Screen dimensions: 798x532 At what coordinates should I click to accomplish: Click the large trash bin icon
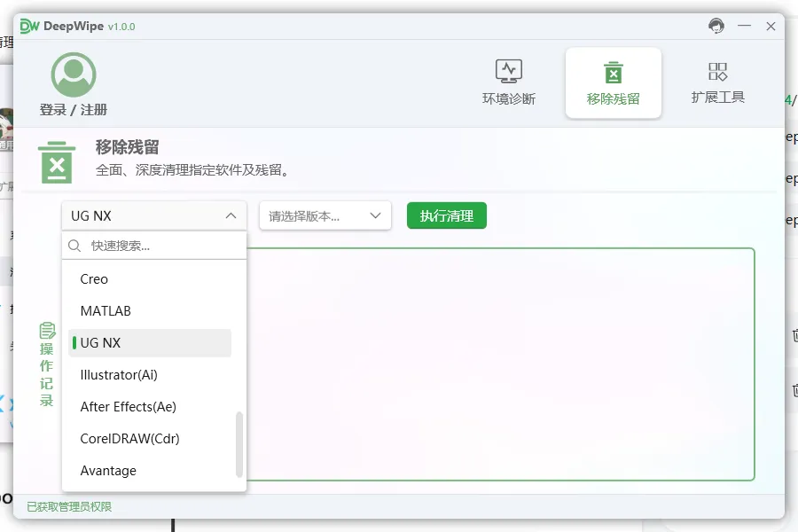click(57, 162)
